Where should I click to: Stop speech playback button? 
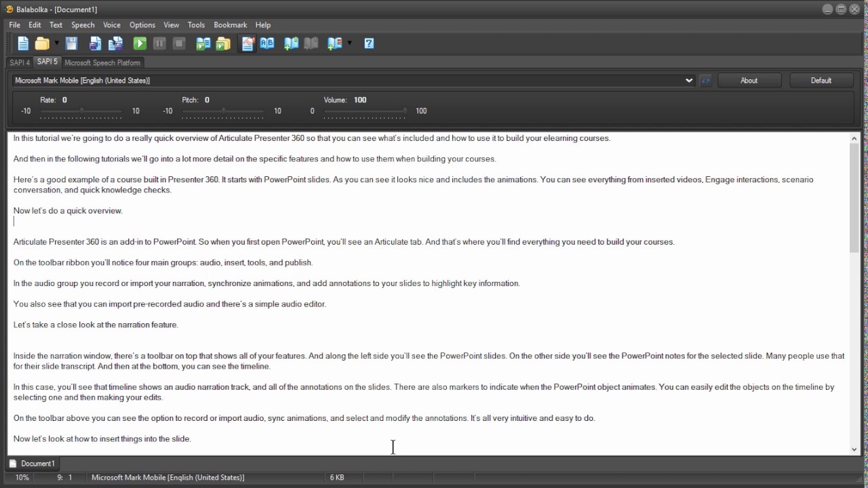[x=179, y=43]
